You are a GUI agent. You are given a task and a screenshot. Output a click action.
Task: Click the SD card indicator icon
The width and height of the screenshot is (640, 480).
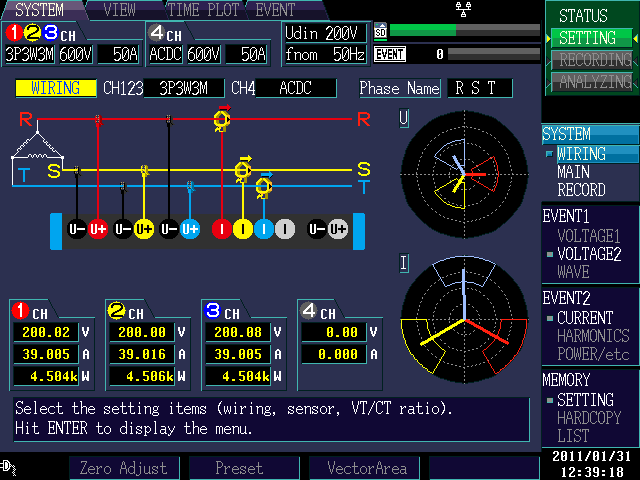pyautogui.click(x=380, y=31)
